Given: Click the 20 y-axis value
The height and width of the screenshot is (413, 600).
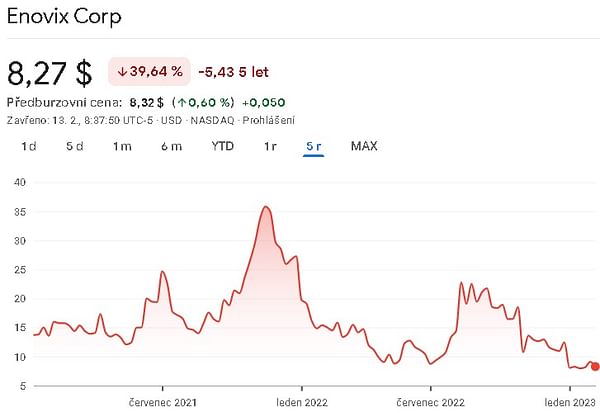Looking at the screenshot, I should [20, 299].
